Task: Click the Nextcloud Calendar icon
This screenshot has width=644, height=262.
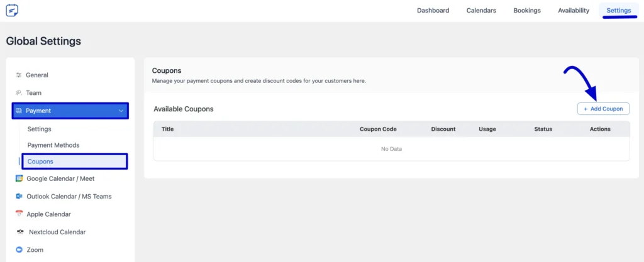Action: point(20,232)
